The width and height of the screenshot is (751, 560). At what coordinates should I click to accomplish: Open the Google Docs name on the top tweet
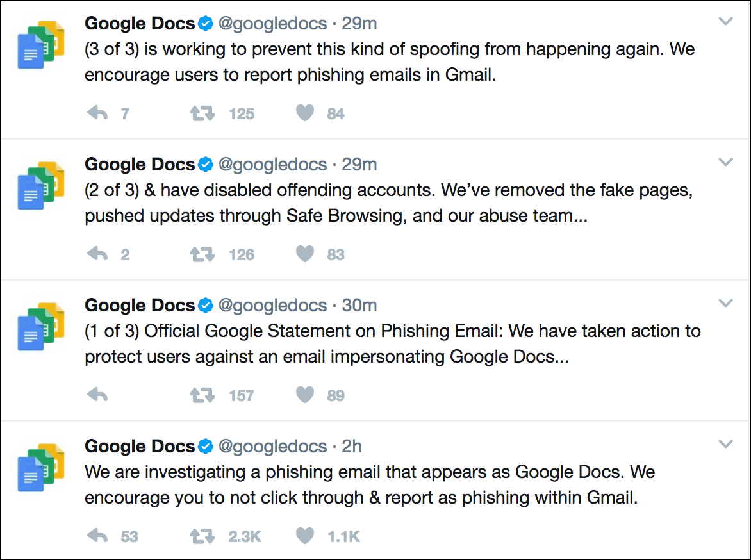coord(140,24)
